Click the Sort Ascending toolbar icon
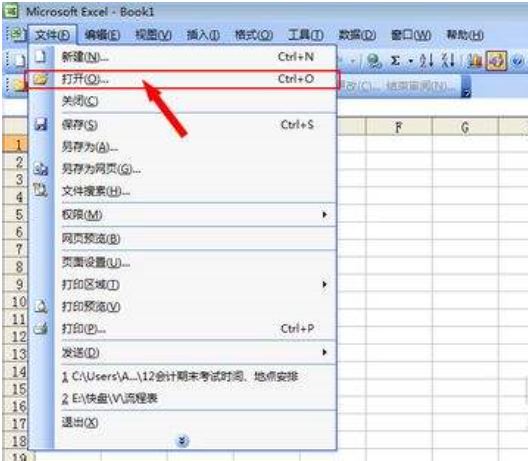This screenshot has width=528, height=461. click(x=426, y=61)
